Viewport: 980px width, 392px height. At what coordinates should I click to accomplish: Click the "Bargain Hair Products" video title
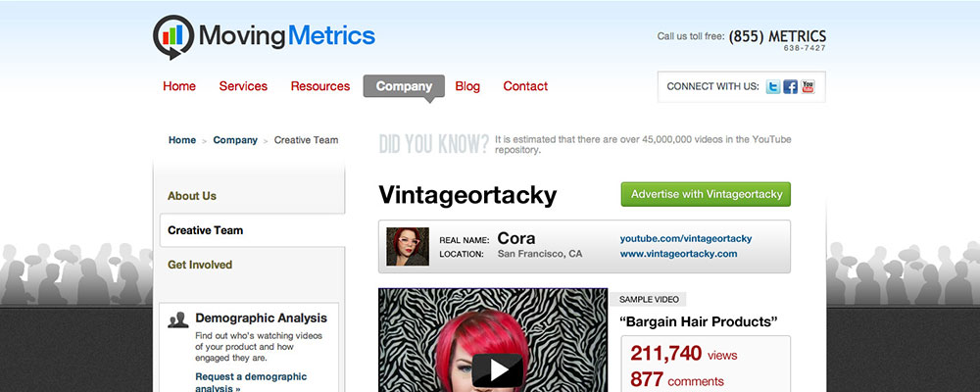tap(699, 322)
